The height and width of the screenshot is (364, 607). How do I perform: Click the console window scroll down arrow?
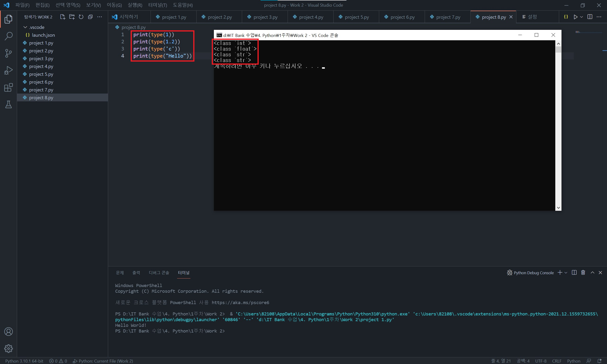click(558, 208)
